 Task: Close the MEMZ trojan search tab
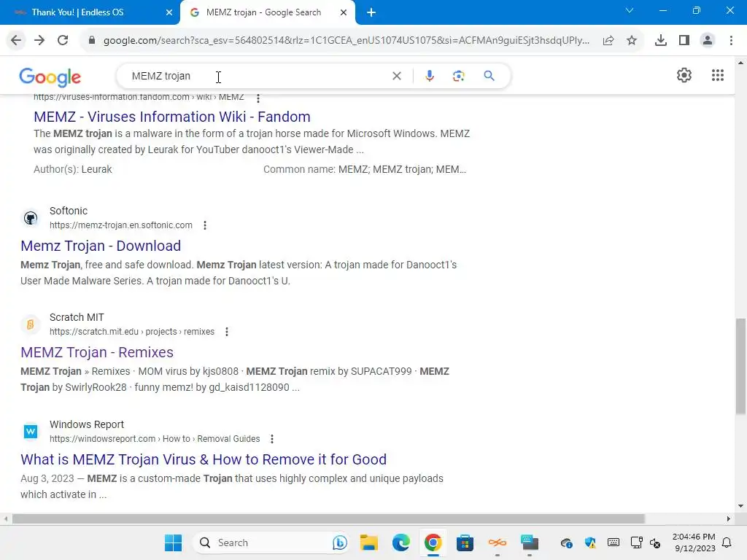pos(344,12)
